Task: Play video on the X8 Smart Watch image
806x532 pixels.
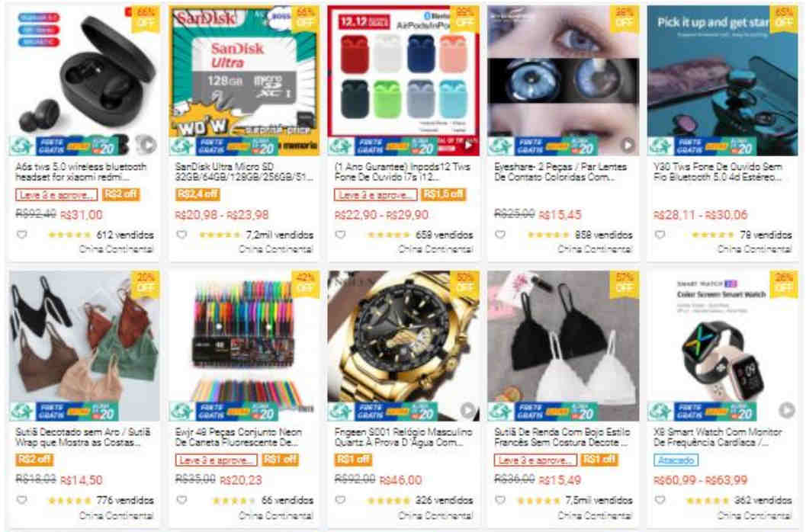Action: point(786,410)
